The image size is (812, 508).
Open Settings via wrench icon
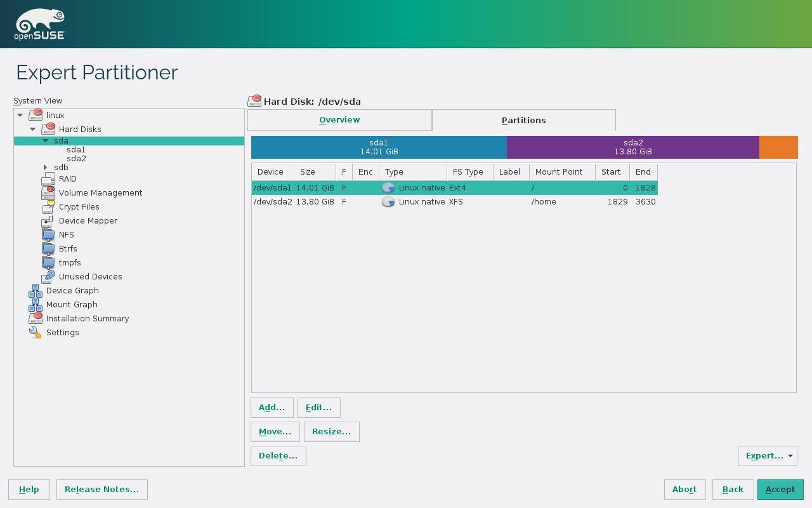[36, 333]
